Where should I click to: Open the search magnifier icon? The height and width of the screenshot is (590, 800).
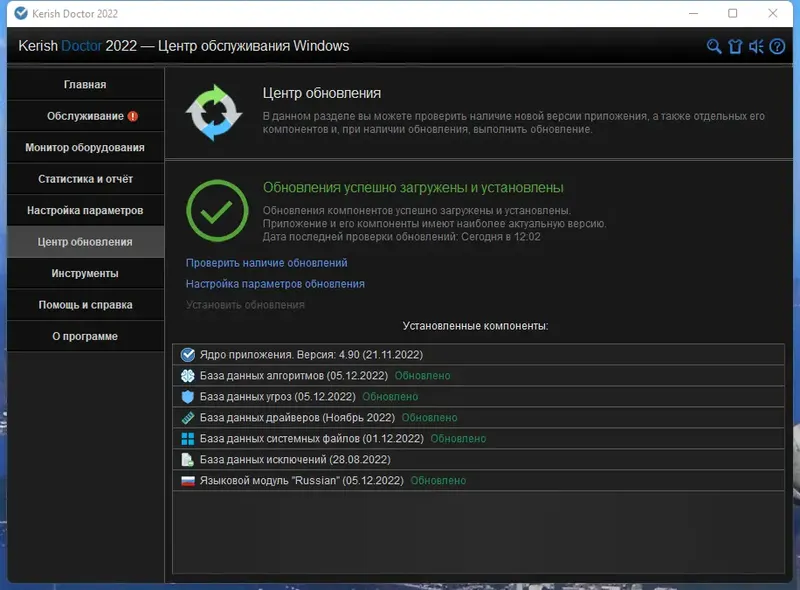click(712, 46)
